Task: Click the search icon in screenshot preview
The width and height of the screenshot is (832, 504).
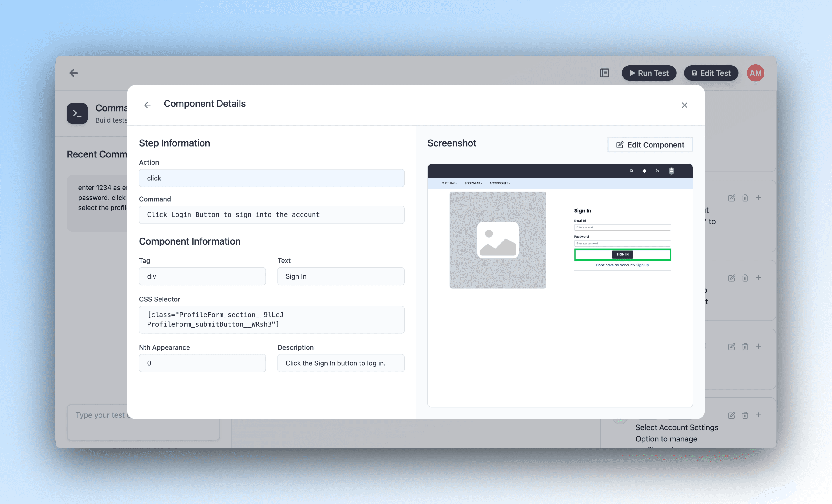Action: coord(631,171)
